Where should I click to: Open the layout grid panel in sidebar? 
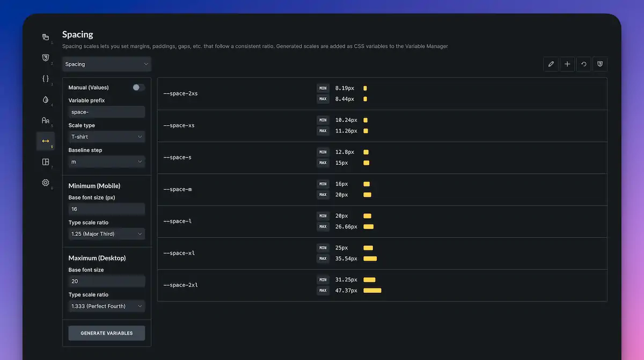(46, 161)
